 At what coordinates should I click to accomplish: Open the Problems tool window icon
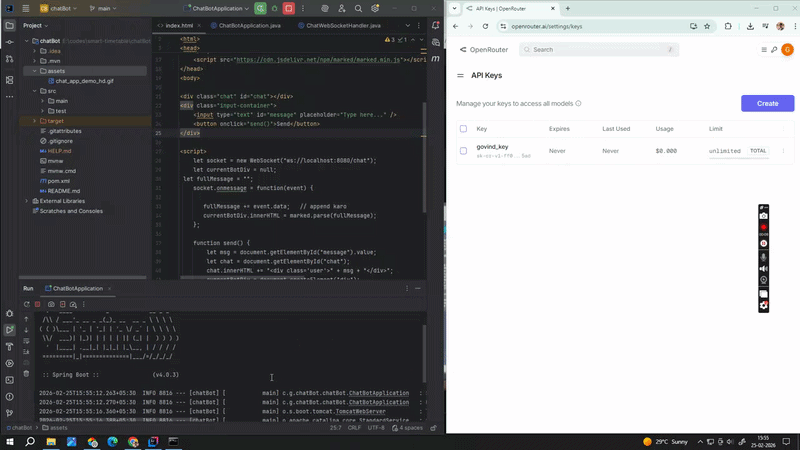pyautogui.click(x=10, y=396)
